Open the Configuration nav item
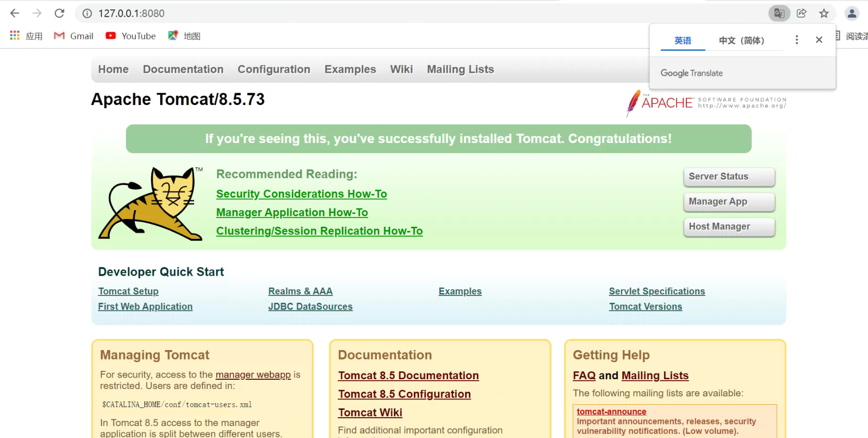 [274, 69]
